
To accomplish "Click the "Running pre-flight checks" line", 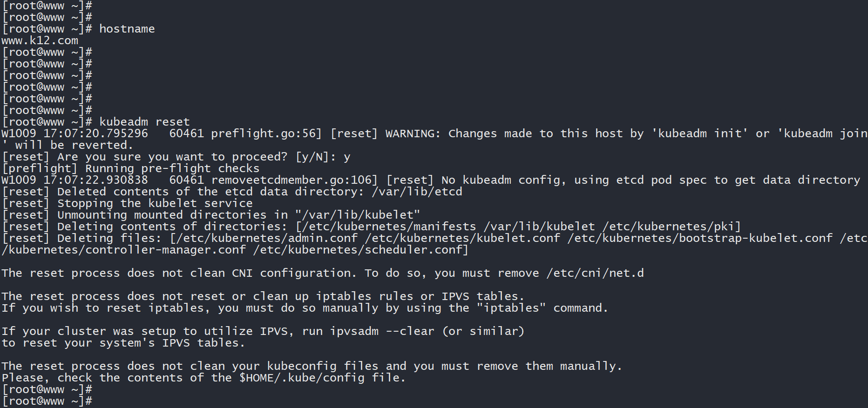I will click(172, 168).
